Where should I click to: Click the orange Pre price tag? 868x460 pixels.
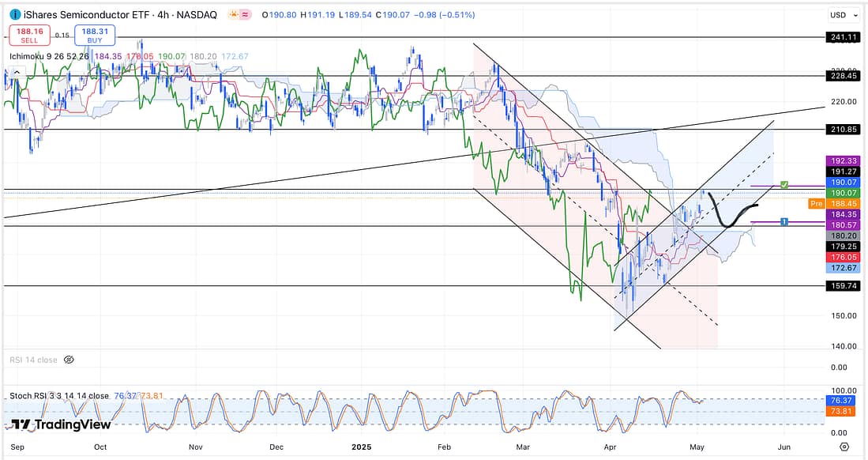tap(816, 204)
